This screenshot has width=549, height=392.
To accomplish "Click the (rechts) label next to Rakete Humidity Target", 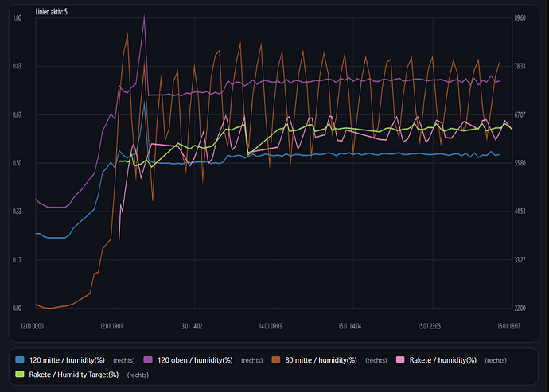I will (x=139, y=375).
